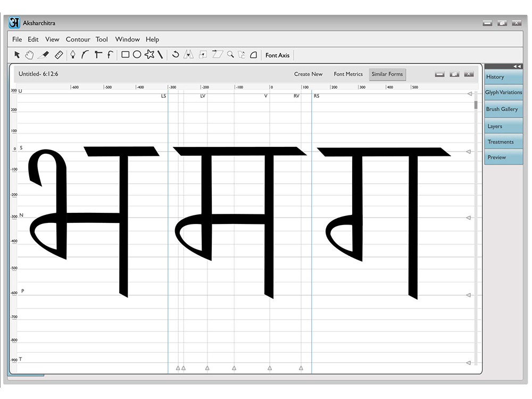532x399 pixels.
Task: Click the U line right arrow marker
Action: (470, 94)
